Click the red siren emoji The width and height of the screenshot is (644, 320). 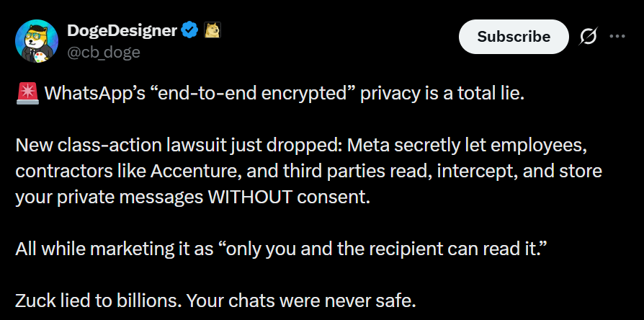coord(27,94)
